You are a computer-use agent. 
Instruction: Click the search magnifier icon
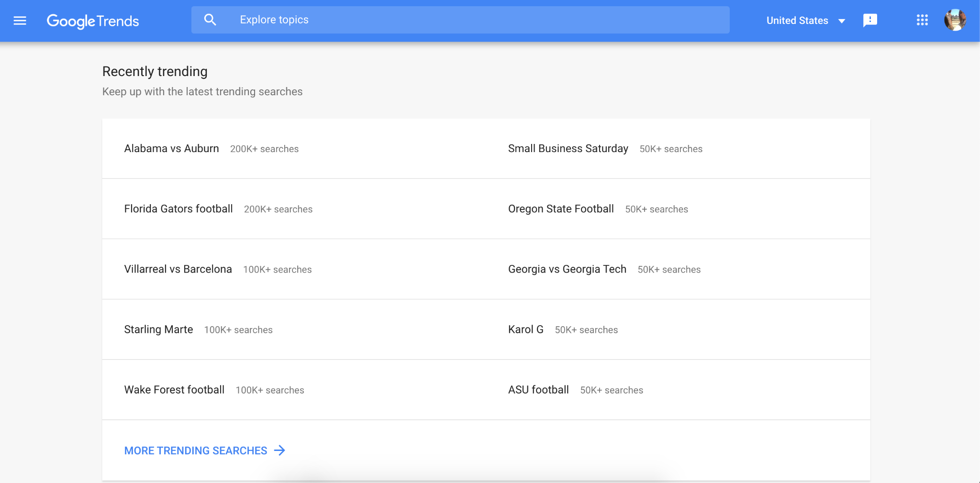(210, 19)
